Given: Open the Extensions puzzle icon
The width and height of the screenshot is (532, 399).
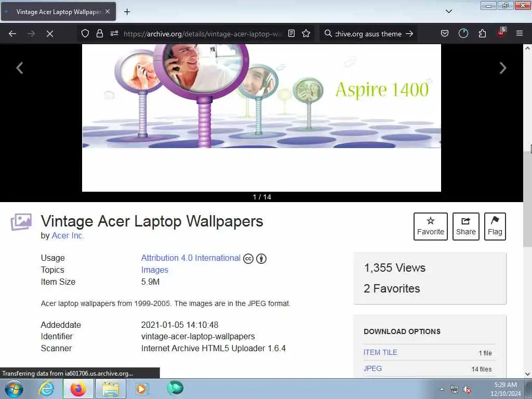Looking at the screenshot, I should click(482, 33).
